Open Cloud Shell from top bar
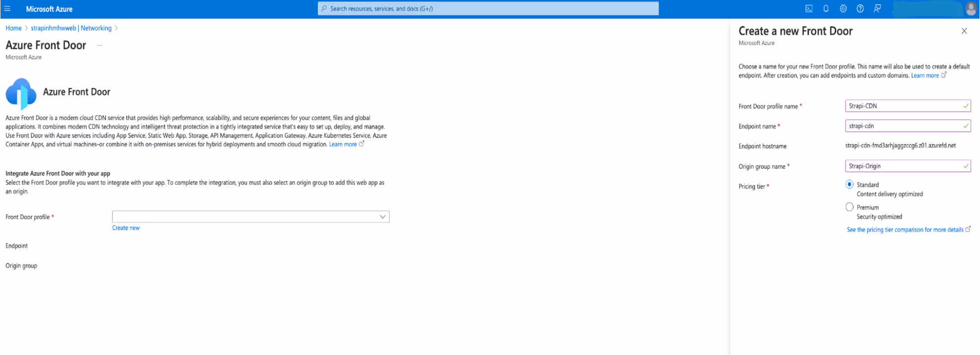The image size is (980, 355). pyautogui.click(x=809, y=9)
